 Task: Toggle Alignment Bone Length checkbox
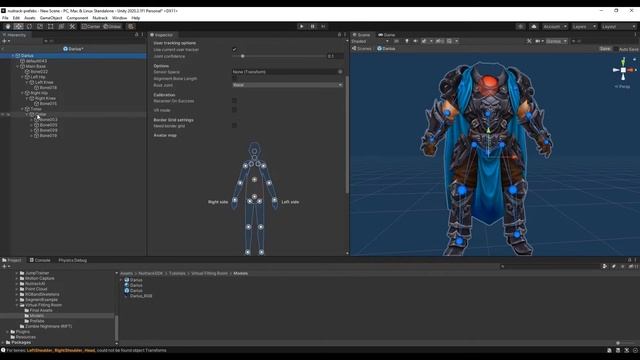pos(234,78)
